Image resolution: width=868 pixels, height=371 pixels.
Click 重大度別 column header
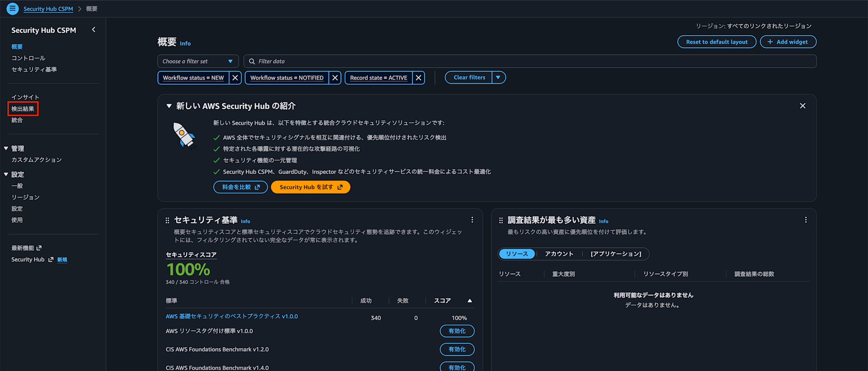pyautogui.click(x=563, y=274)
